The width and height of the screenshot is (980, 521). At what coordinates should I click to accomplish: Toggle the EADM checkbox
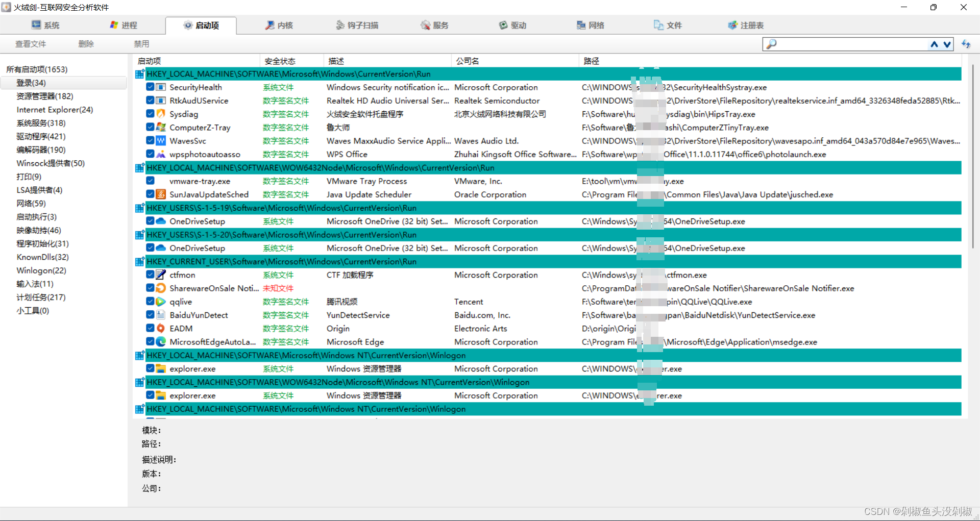pyautogui.click(x=150, y=328)
